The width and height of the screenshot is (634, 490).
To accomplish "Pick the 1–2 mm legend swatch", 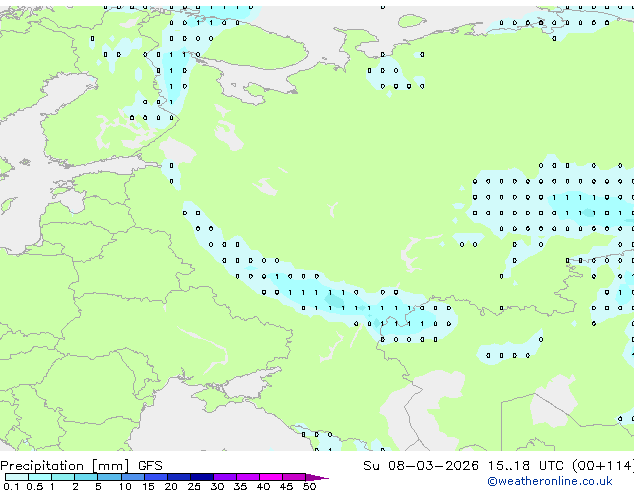I will [x=63, y=477].
